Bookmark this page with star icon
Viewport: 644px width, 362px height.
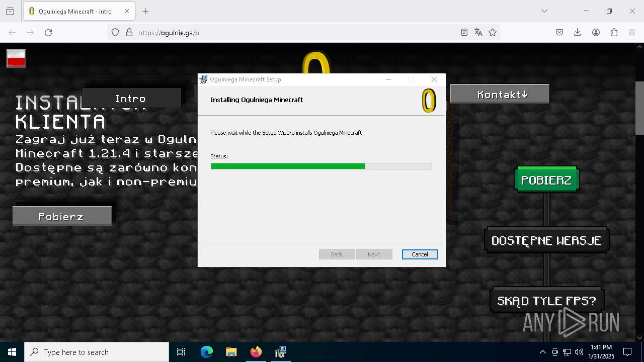coord(493,32)
